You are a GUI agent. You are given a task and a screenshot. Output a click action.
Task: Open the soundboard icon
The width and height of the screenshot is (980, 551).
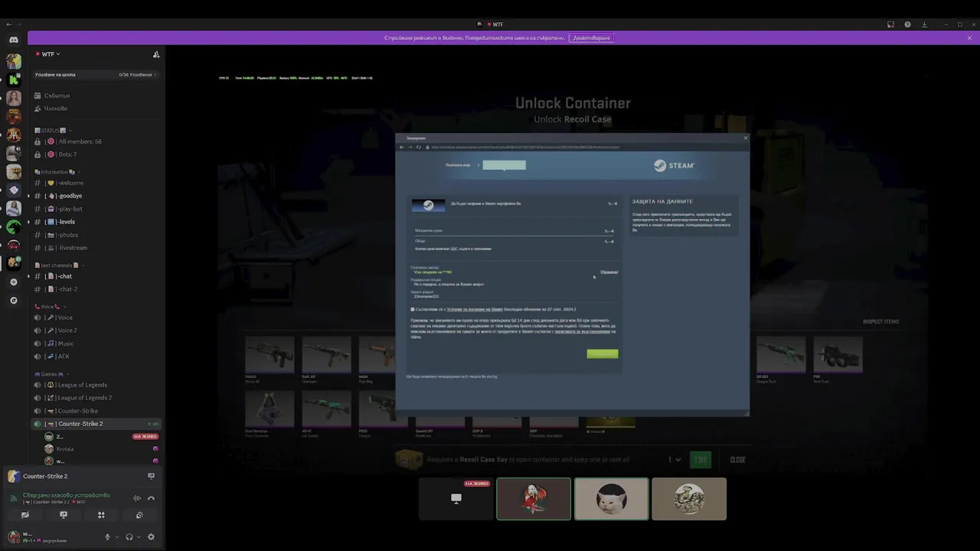click(139, 515)
